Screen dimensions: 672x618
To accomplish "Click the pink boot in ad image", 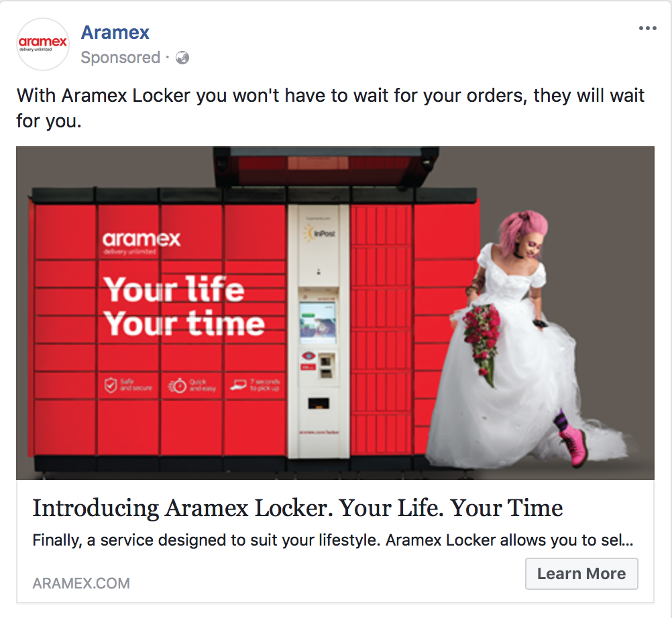I will [574, 446].
